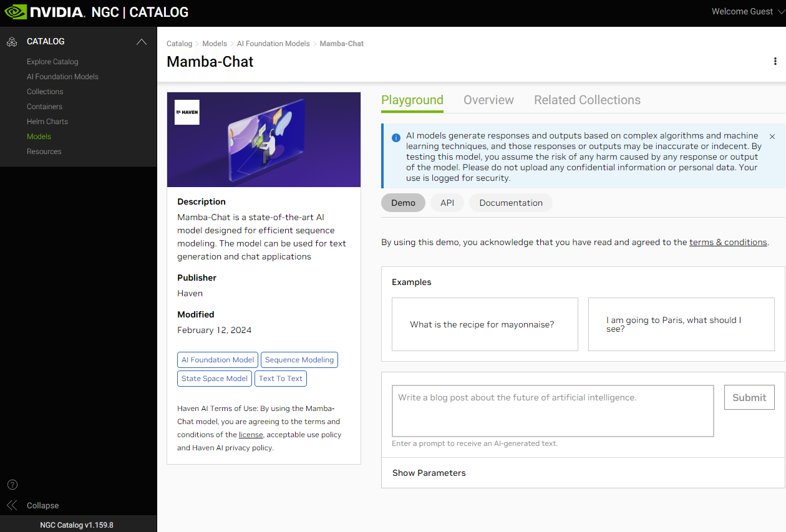Switch to the Overview tab
Screen dimensions: 786x532
coord(488,100)
